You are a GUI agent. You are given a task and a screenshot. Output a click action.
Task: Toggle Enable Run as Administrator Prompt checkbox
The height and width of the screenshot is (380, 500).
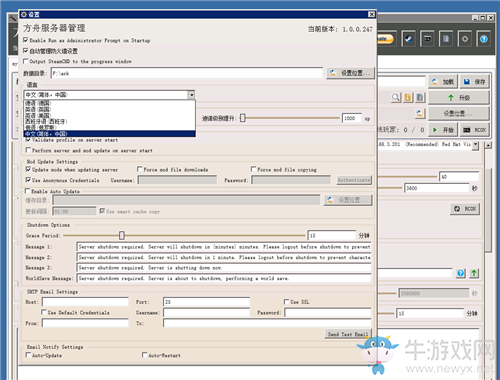pos(26,40)
